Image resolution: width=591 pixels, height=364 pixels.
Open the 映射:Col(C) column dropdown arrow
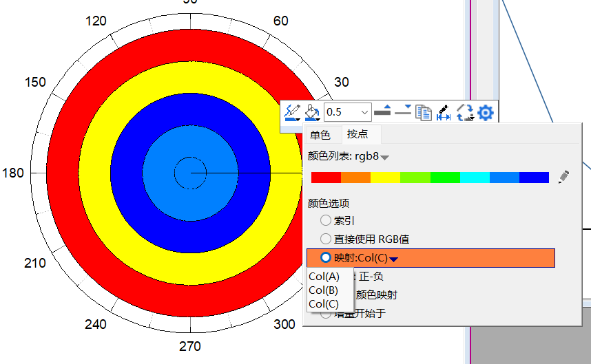tap(394, 259)
